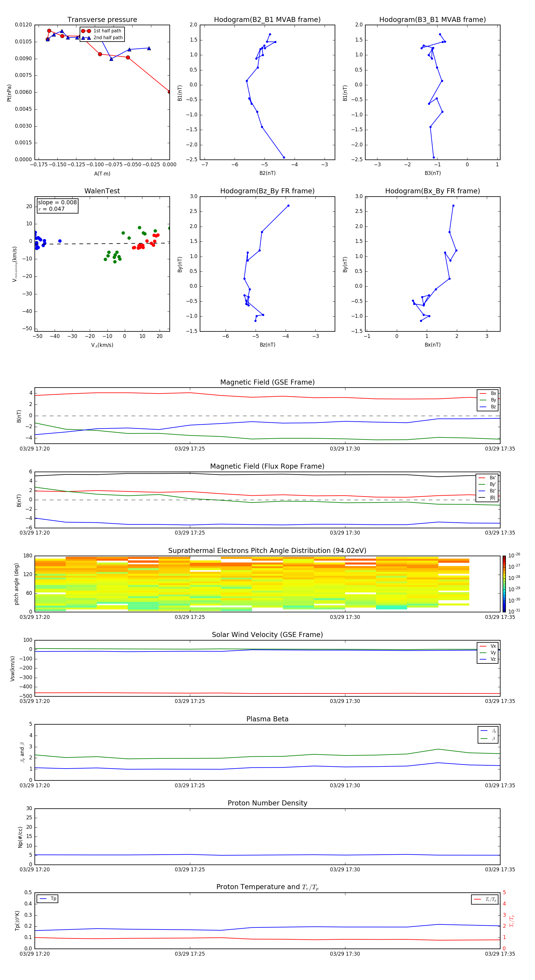Click the '10^-31' colorbar tick label

514,611
